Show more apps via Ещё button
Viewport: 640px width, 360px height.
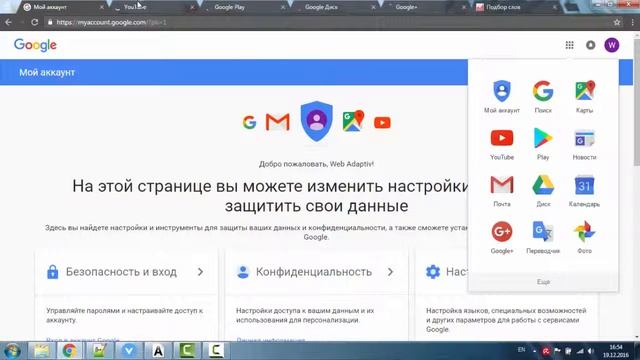coord(543,282)
